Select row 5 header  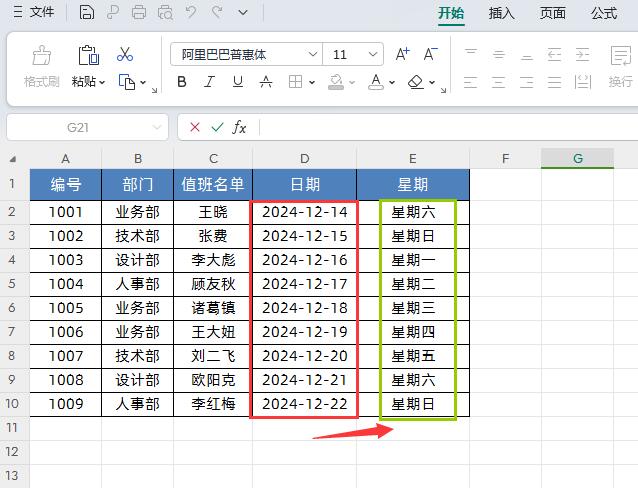coord(12,284)
